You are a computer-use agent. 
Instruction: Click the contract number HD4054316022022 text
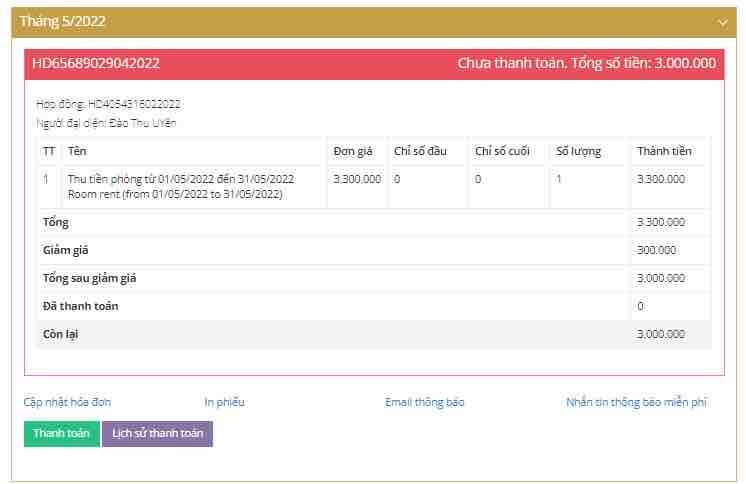(134, 104)
